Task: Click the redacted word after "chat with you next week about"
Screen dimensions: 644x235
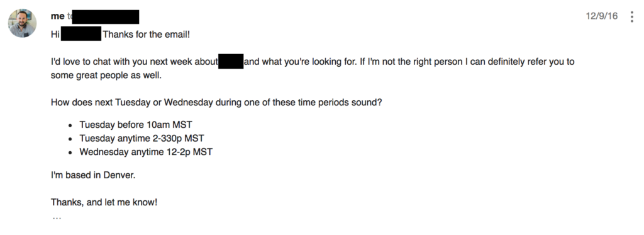Action: tap(231, 61)
